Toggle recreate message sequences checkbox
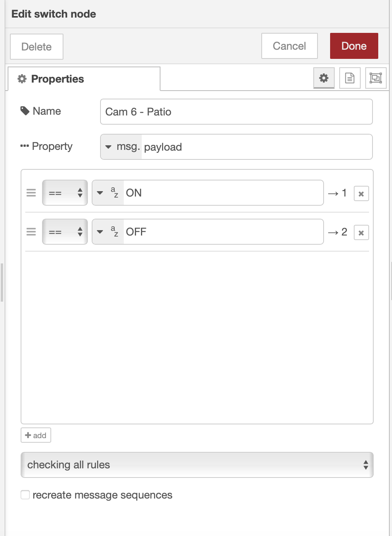This screenshot has width=392, height=536. [26, 495]
